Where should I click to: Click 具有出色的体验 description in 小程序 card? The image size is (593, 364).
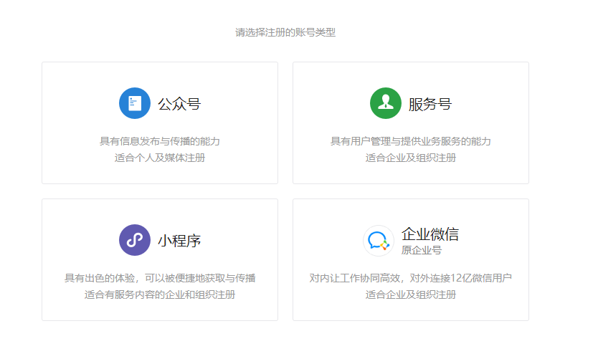click(160, 278)
